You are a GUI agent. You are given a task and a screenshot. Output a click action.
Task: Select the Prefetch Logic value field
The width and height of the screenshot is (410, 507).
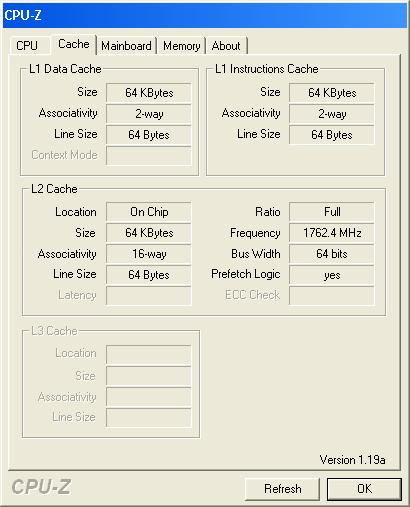pos(332,275)
